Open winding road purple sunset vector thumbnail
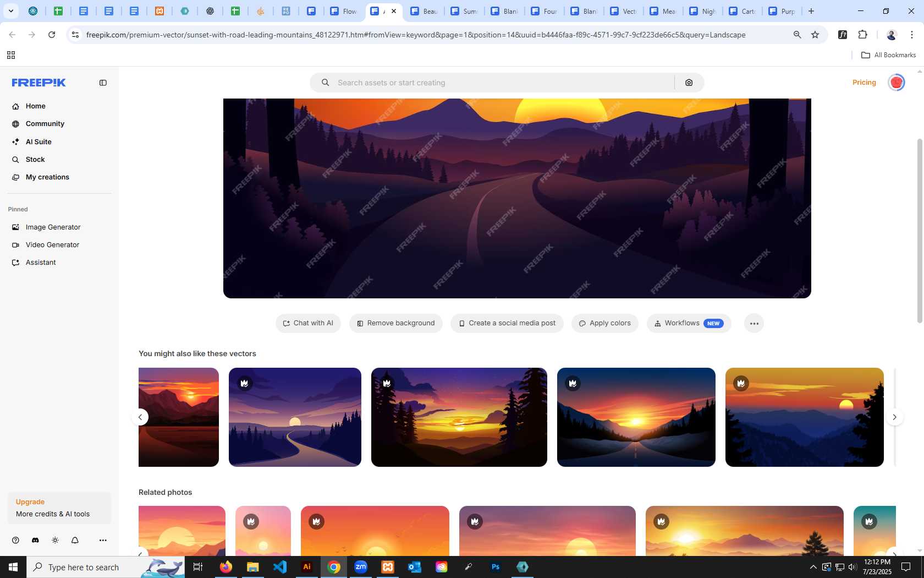The height and width of the screenshot is (578, 924). 295,417
